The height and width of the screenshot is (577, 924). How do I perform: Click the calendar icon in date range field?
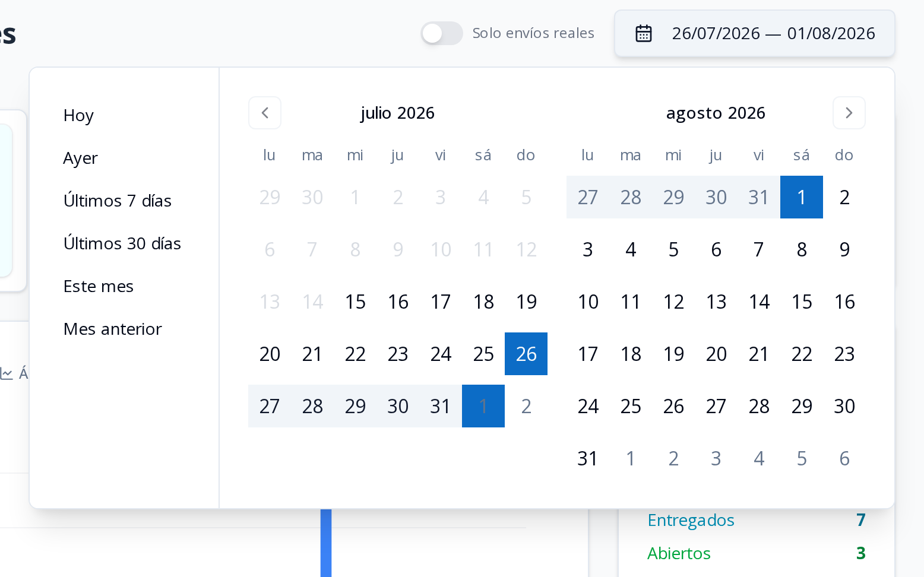[x=644, y=33]
